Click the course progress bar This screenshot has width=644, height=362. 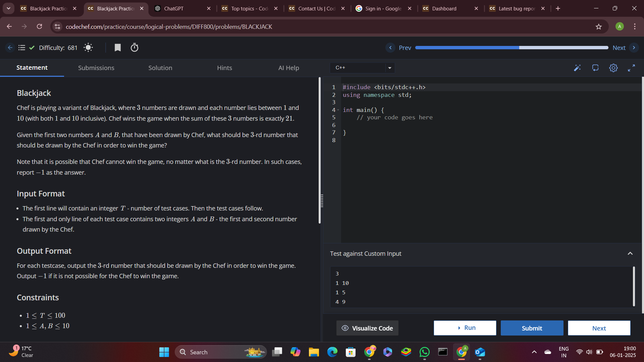(512, 48)
